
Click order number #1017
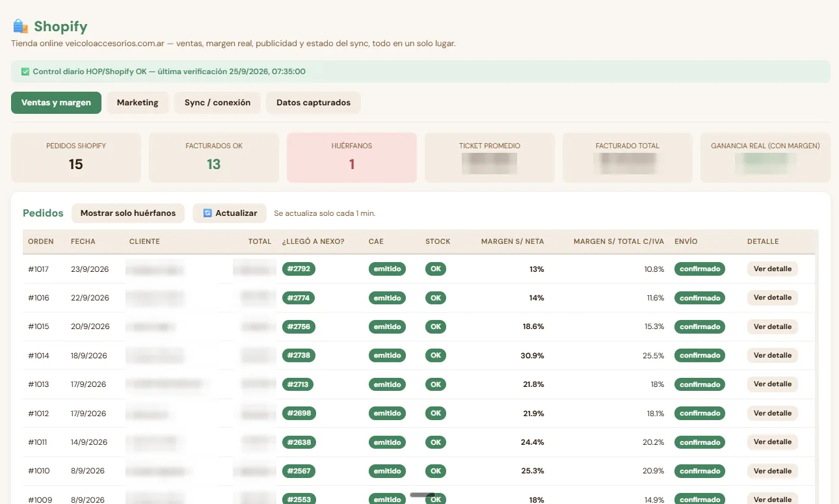(x=38, y=269)
